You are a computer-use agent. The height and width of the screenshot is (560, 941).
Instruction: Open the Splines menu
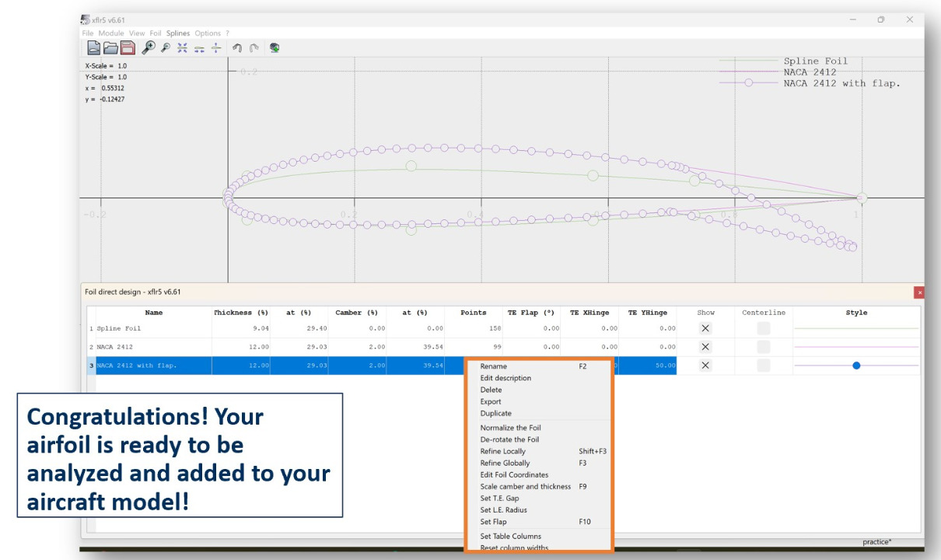(x=178, y=33)
